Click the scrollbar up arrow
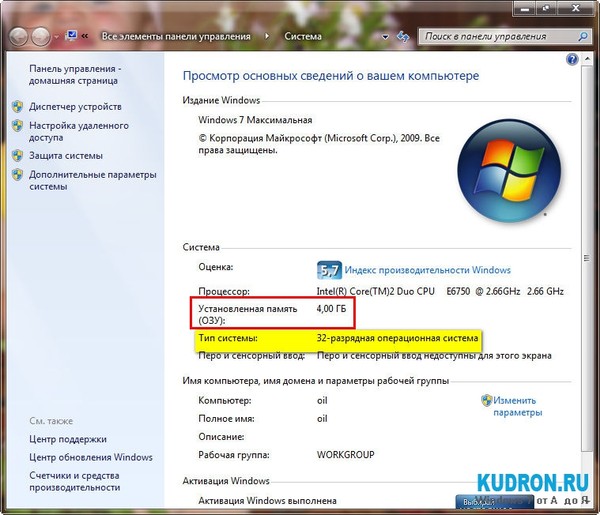 [x=587, y=59]
